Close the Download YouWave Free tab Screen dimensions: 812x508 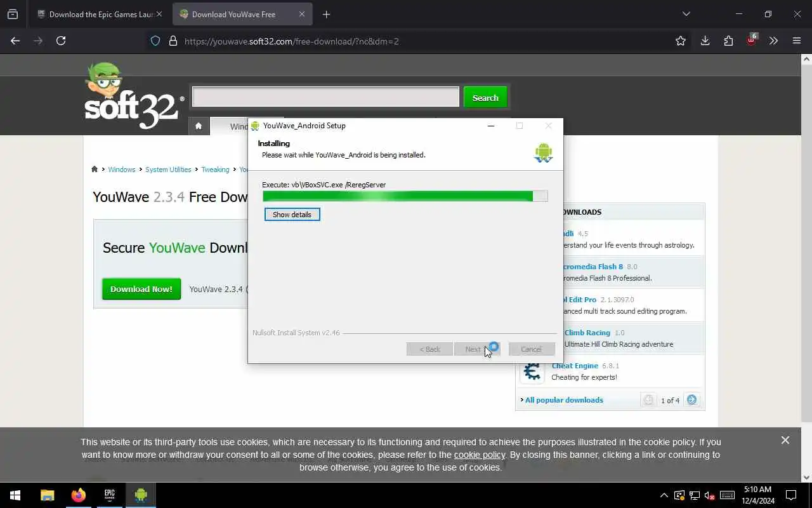point(301,14)
